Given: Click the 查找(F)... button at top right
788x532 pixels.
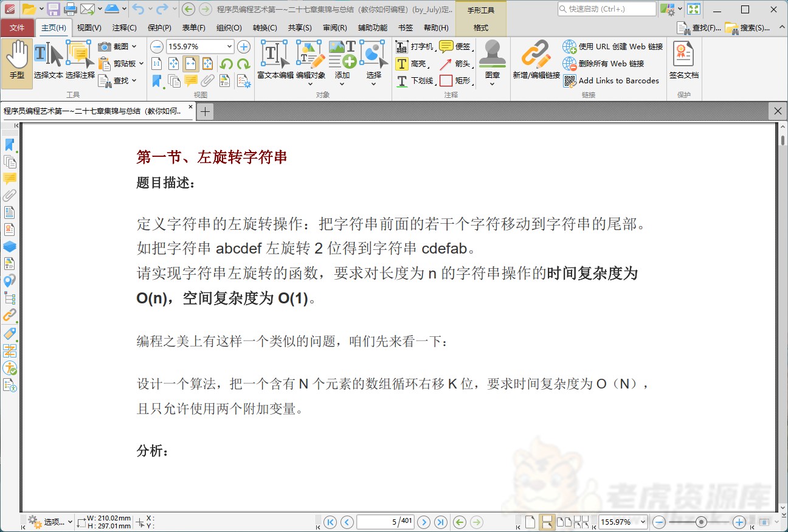Looking at the screenshot, I should (699, 28).
